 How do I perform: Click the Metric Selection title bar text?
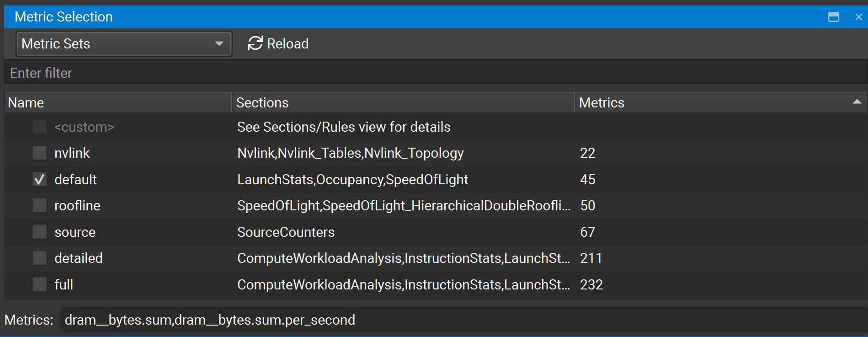coord(64,17)
